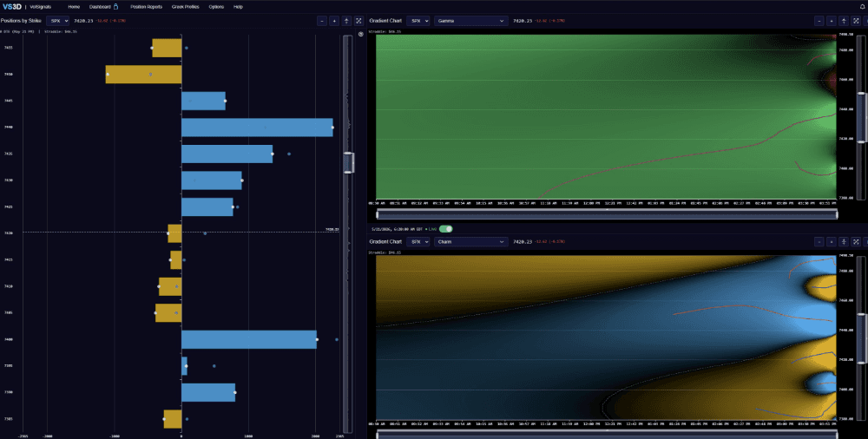Viewport: 868px width, 439px height.
Task: Click the live timestamp beside the Live switch
Action: 398,229
